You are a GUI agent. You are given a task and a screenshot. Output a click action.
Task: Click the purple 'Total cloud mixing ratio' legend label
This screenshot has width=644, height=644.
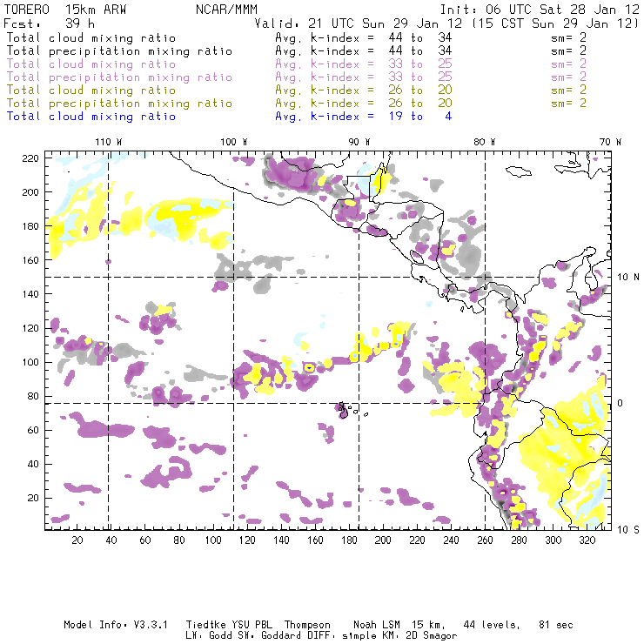91,64
